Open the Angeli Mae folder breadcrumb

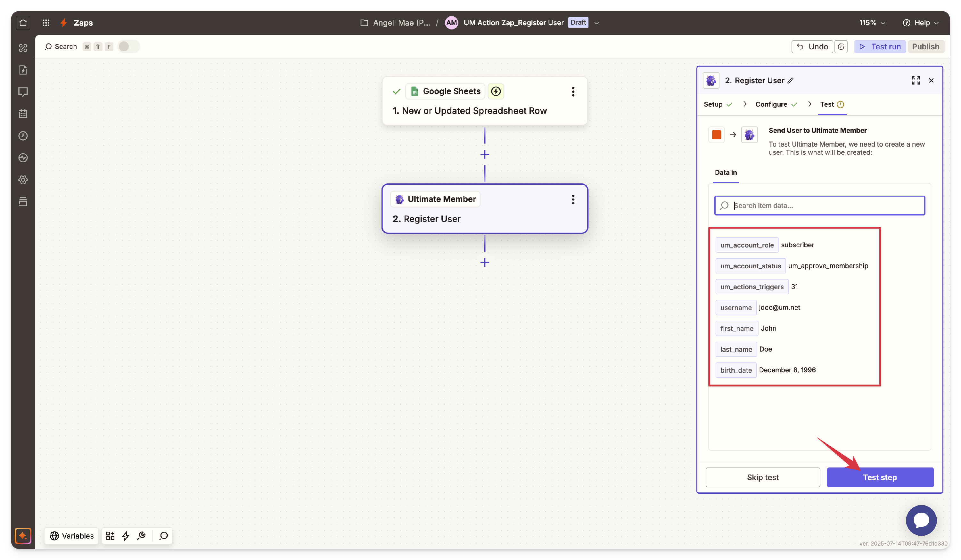(x=395, y=23)
